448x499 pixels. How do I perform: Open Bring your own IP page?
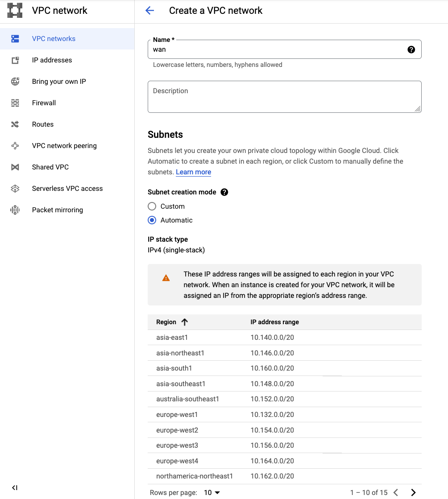59,82
